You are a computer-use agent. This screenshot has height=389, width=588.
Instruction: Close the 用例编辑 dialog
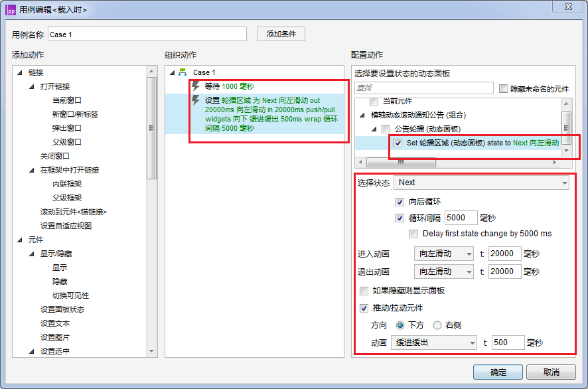point(569,7)
